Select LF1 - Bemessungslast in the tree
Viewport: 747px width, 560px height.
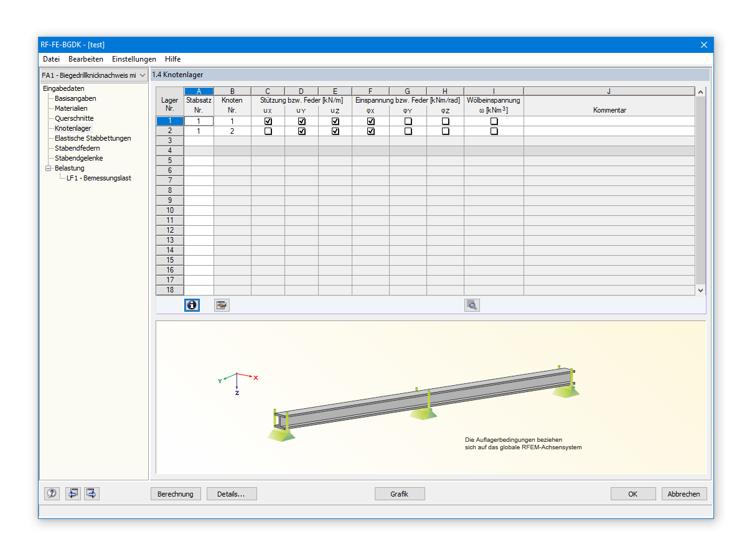99,178
